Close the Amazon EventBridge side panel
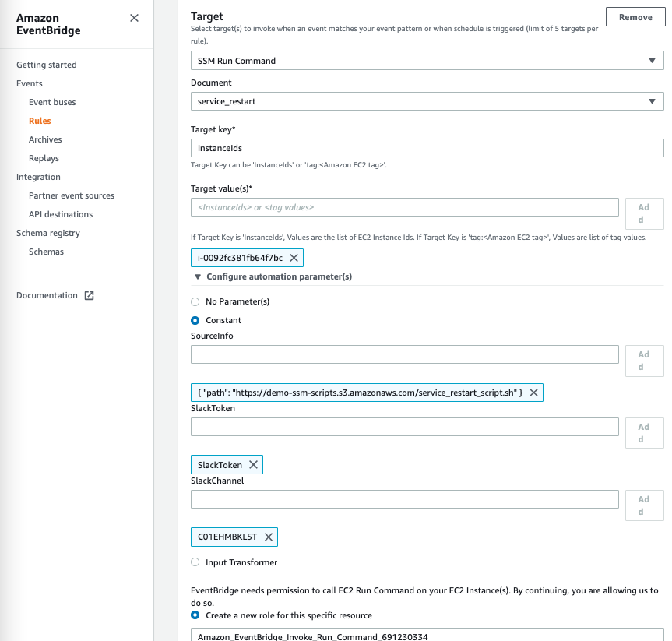Viewport: 672px width, 641px height. pos(134,18)
